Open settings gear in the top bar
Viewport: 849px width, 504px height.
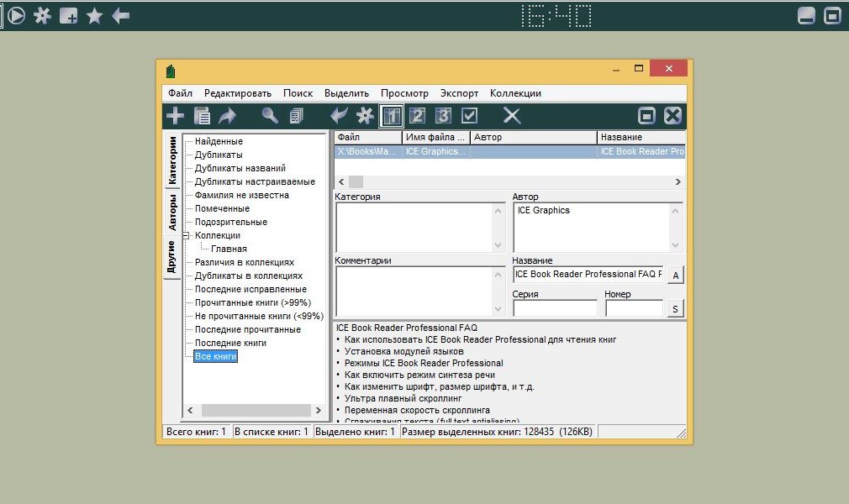click(42, 16)
